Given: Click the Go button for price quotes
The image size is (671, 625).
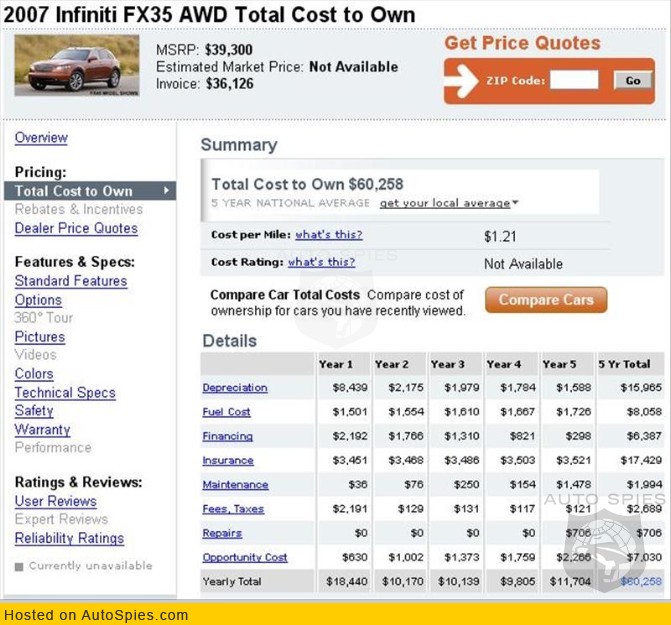Looking at the screenshot, I should tap(632, 80).
